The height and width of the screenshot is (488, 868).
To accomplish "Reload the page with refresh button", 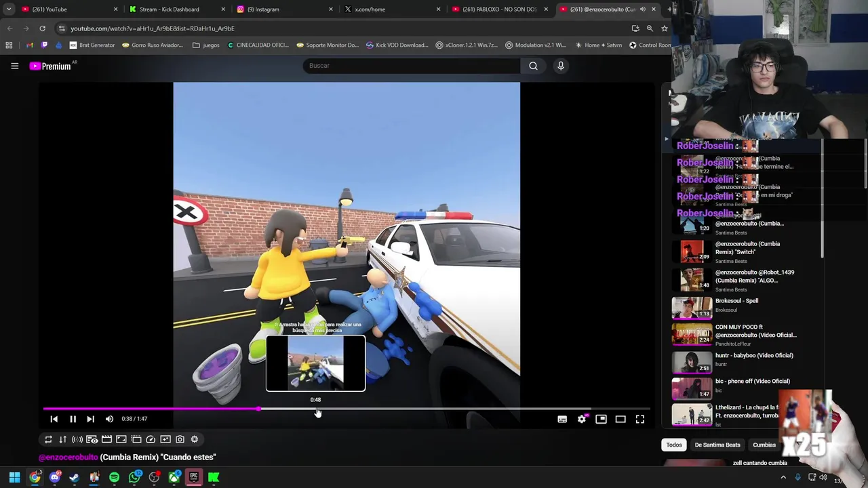I will pos(42,28).
